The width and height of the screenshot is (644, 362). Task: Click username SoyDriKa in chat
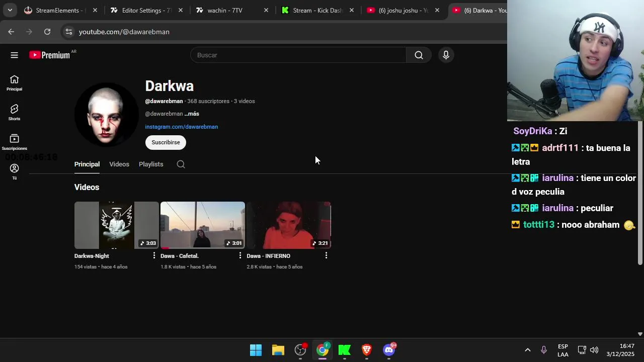[x=533, y=131]
